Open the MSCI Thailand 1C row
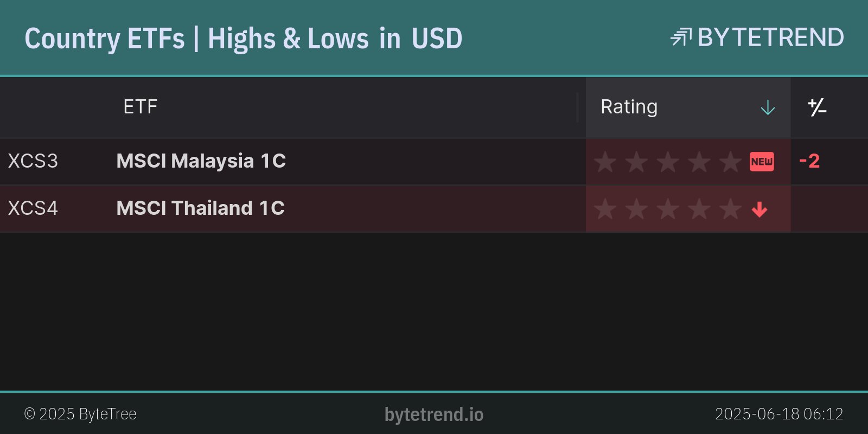Viewport: 868px width, 434px height. point(200,208)
